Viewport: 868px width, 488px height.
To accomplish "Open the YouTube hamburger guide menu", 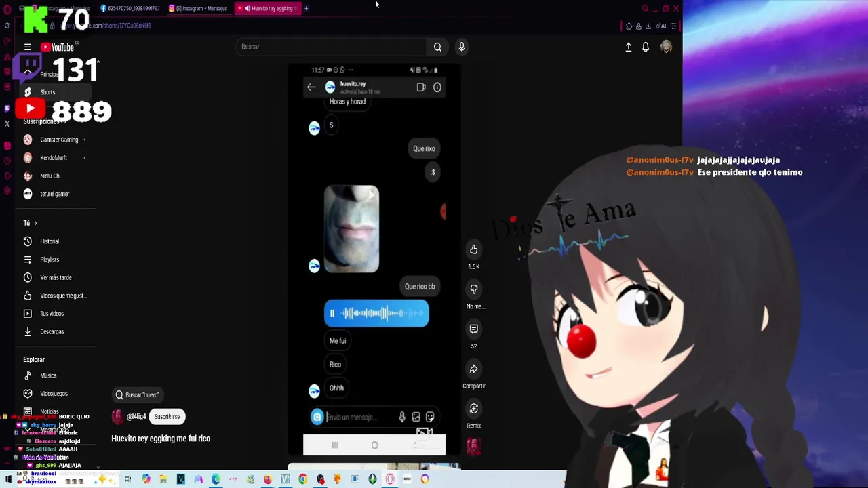I will [x=27, y=47].
